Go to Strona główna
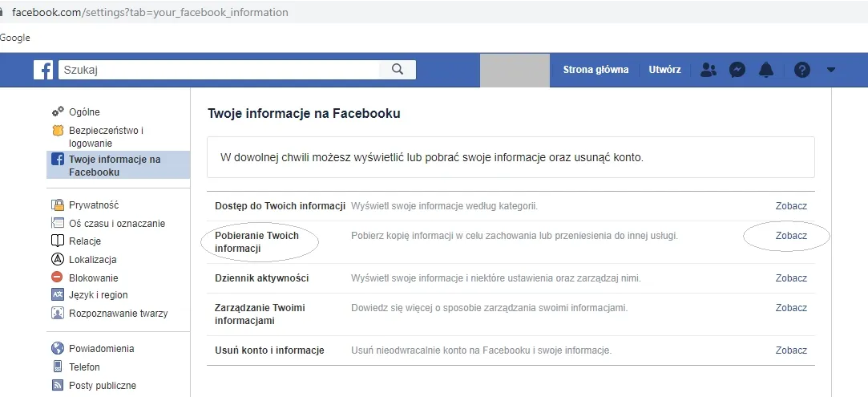Screen dimensions: 868x397 [x=595, y=70]
